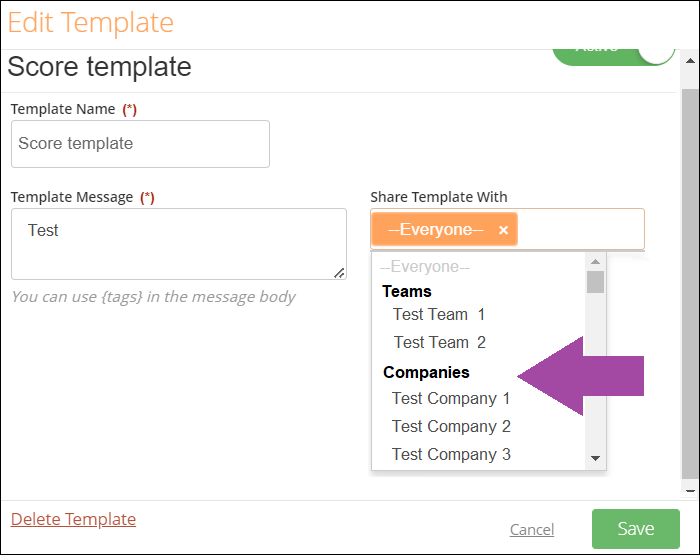Select Test Team 2 option
This screenshot has width=700, height=555.
(x=440, y=342)
